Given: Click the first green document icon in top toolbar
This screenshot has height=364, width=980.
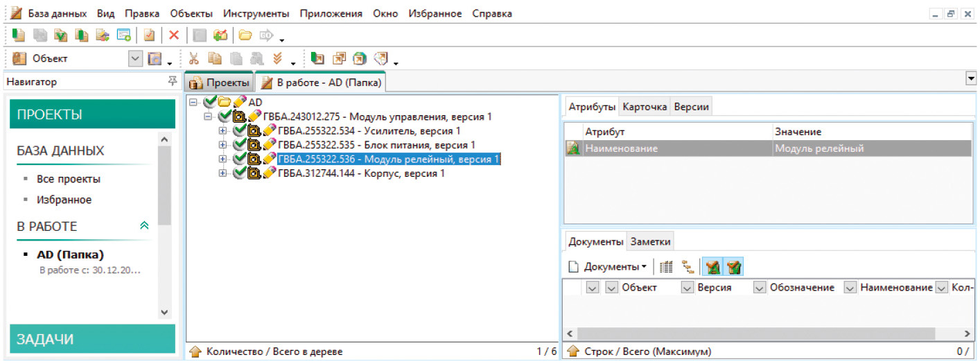Looking at the screenshot, I should click(19, 35).
